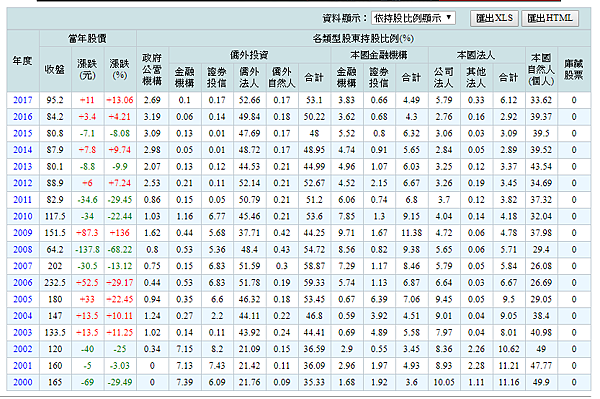This screenshot has width=600, height=399.
Task: Click the 年度 column header
Action: (x=23, y=61)
